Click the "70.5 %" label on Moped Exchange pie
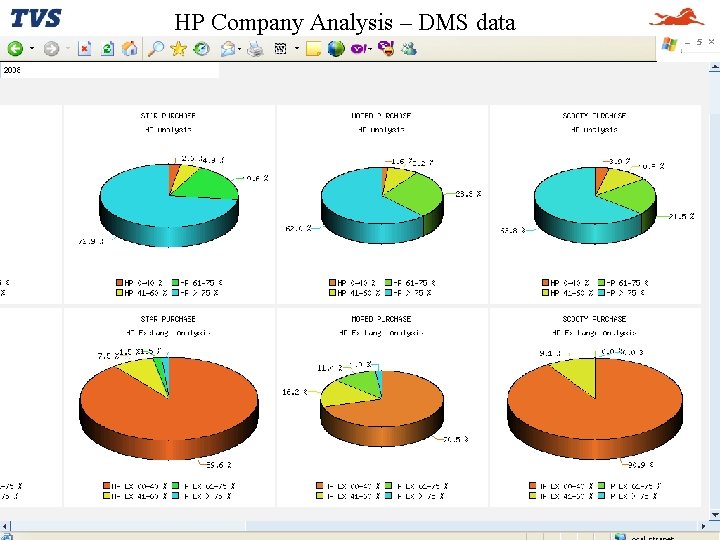This screenshot has width=720, height=540. [456, 439]
